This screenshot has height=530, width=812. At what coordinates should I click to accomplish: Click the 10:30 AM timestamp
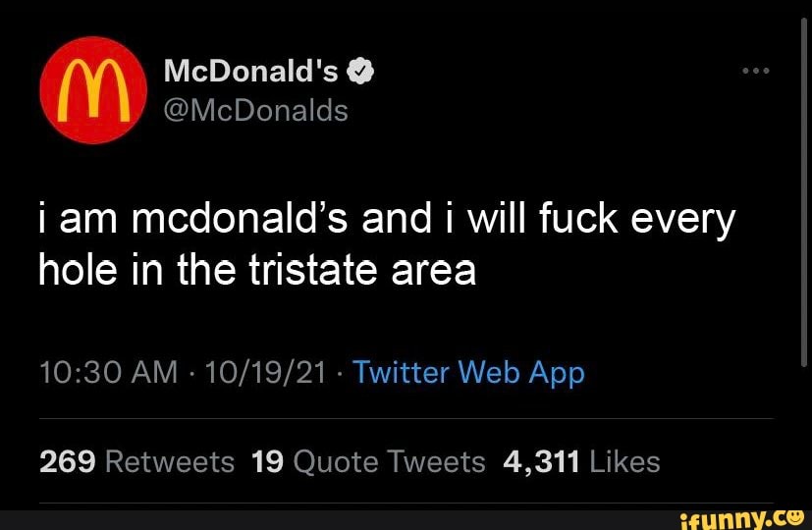click(108, 373)
